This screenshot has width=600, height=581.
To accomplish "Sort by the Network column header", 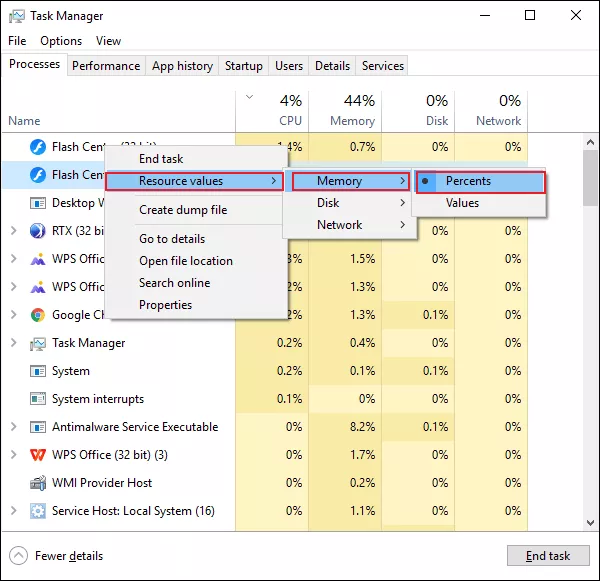I will pos(491,111).
